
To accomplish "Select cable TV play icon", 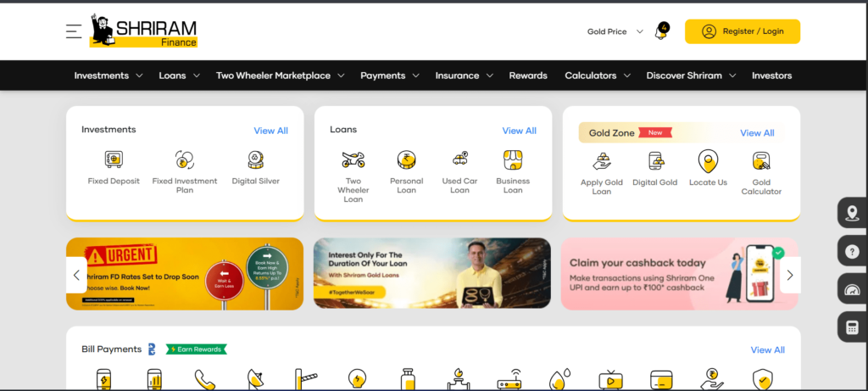I will (x=610, y=381).
